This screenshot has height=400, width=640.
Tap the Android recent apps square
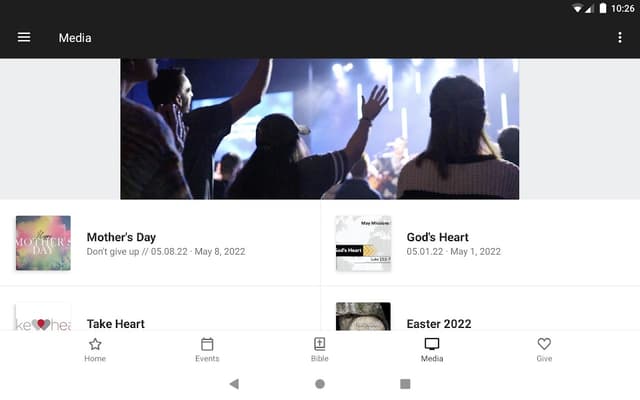[x=405, y=384]
